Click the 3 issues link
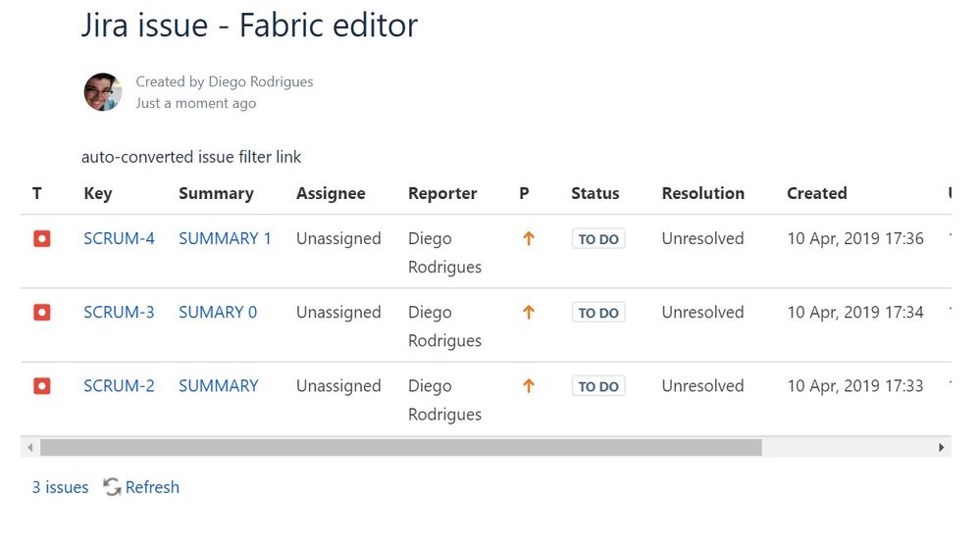 click(x=60, y=487)
